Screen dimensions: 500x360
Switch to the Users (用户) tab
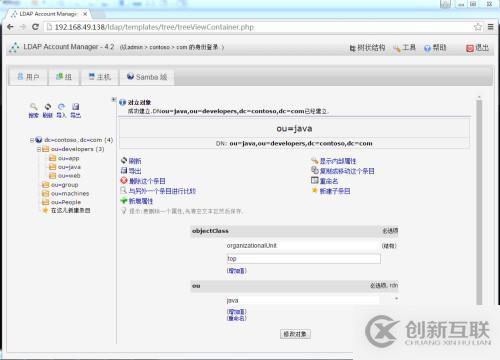click(x=28, y=77)
